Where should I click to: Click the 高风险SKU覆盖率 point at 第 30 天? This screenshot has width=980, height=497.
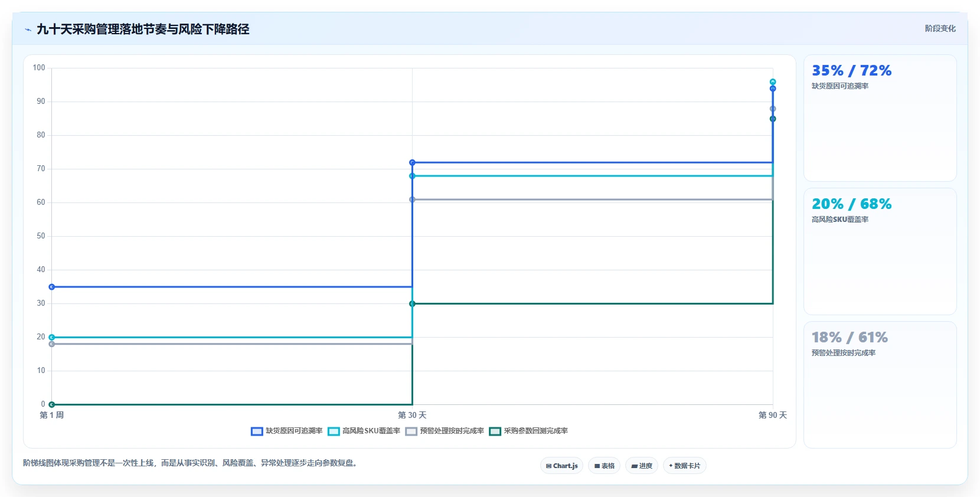pos(412,176)
